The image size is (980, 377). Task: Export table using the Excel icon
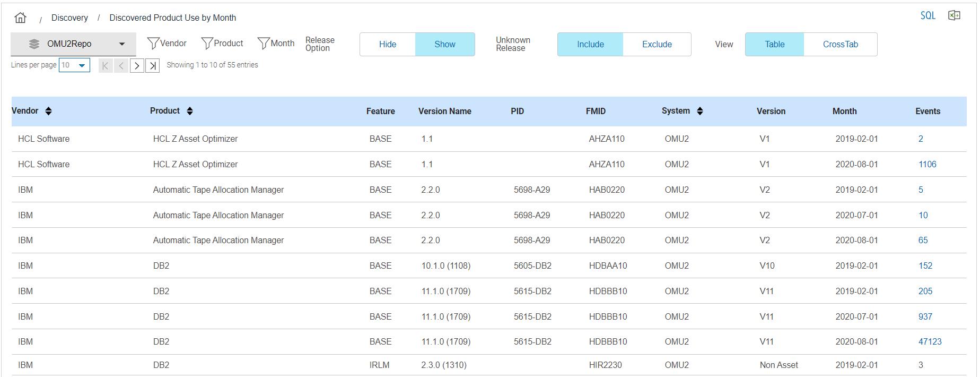954,15
